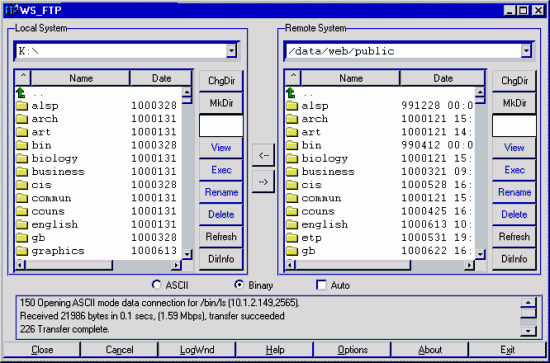Select the local bin folder icon
550x363 pixels.
point(22,145)
